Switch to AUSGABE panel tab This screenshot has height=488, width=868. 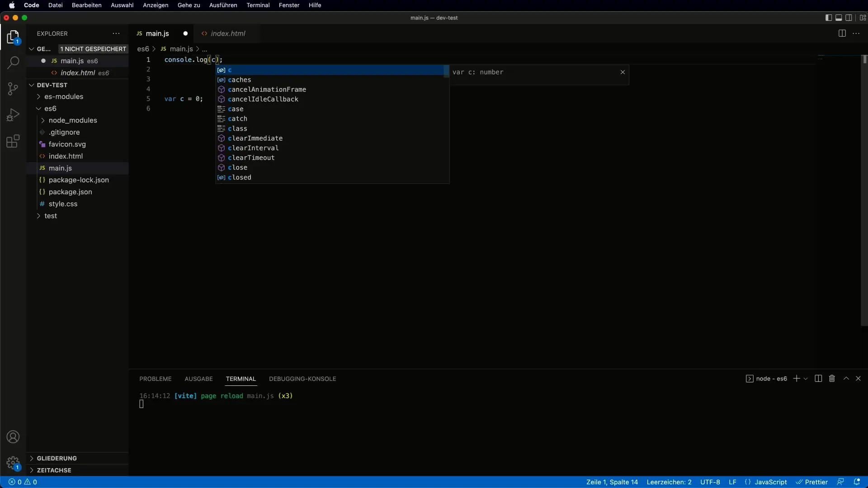pyautogui.click(x=198, y=379)
